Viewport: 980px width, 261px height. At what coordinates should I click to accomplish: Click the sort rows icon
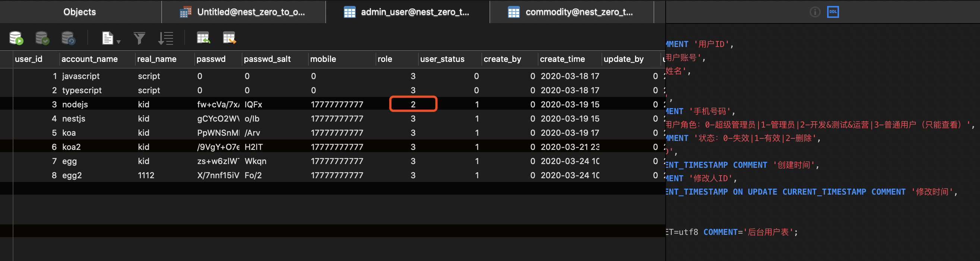[166, 38]
